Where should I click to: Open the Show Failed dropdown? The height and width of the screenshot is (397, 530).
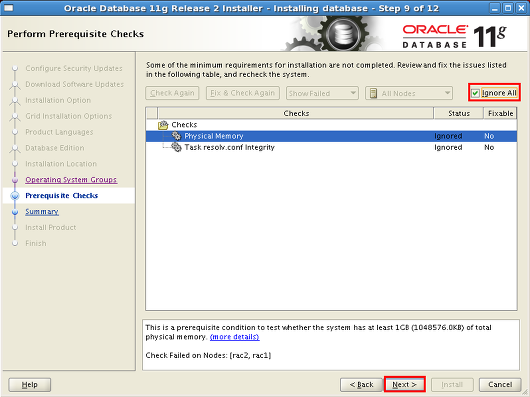[322, 93]
